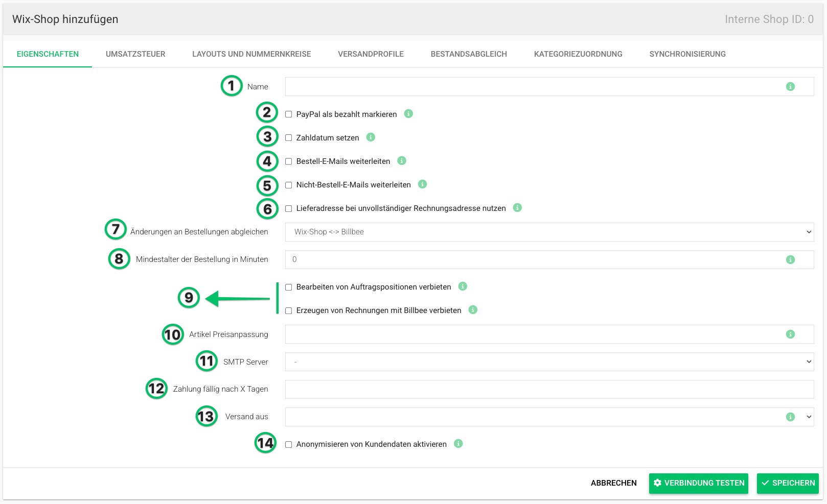This screenshot has width=827, height=504.
Task: Show info for Bearbeiten von Auftragspositionen verbieten
Action: pos(463,286)
